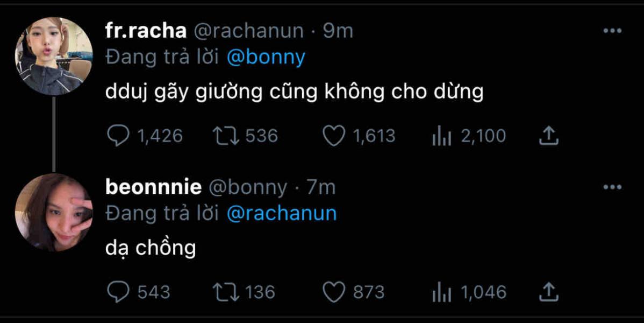Like beonnnie's reply tweet

tap(333, 292)
